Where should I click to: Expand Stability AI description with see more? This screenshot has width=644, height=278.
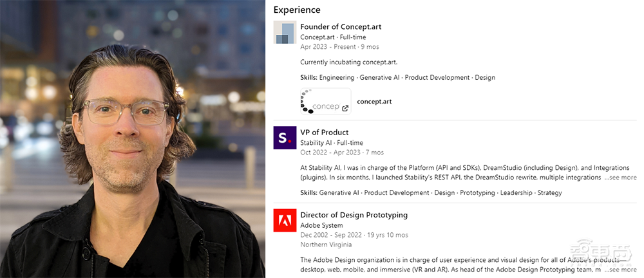pos(620,178)
